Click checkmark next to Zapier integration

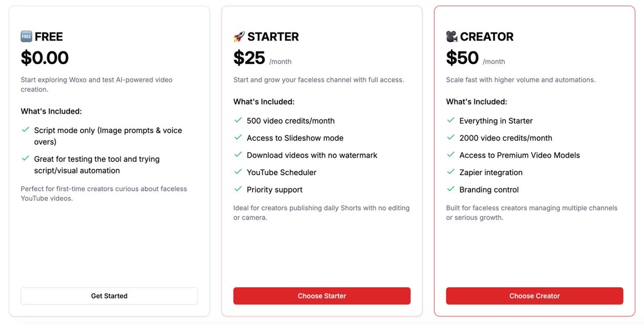450,172
